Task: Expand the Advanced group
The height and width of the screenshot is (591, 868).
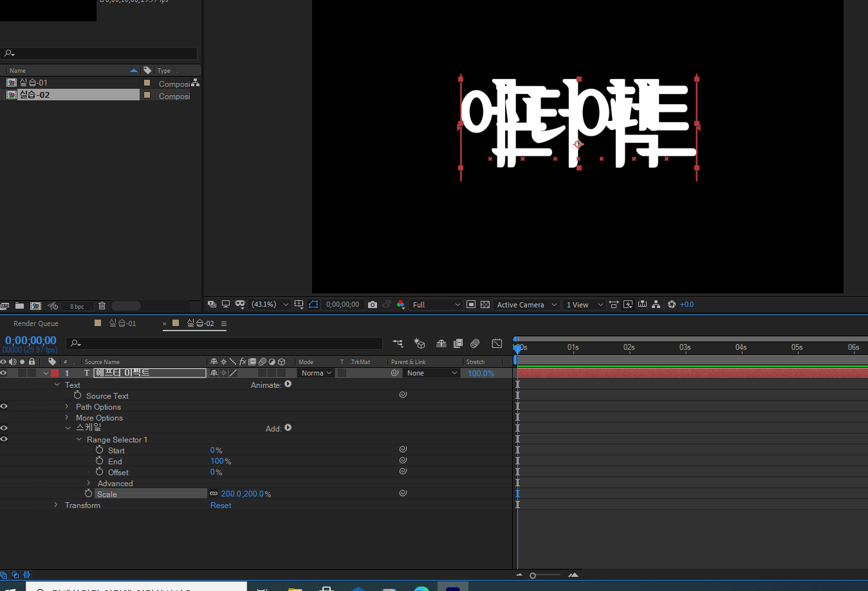Action: (89, 483)
